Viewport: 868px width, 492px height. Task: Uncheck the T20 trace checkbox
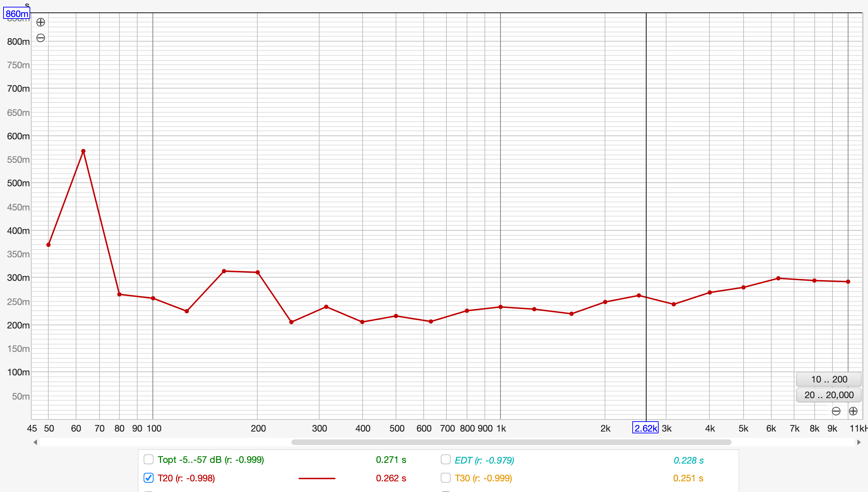coord(149,478)
